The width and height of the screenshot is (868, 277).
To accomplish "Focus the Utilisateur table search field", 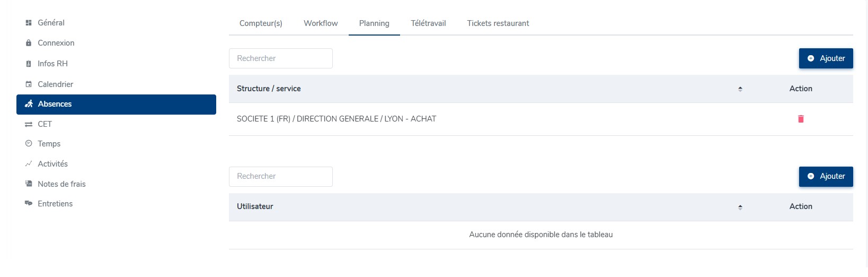I will pos(281,177).
